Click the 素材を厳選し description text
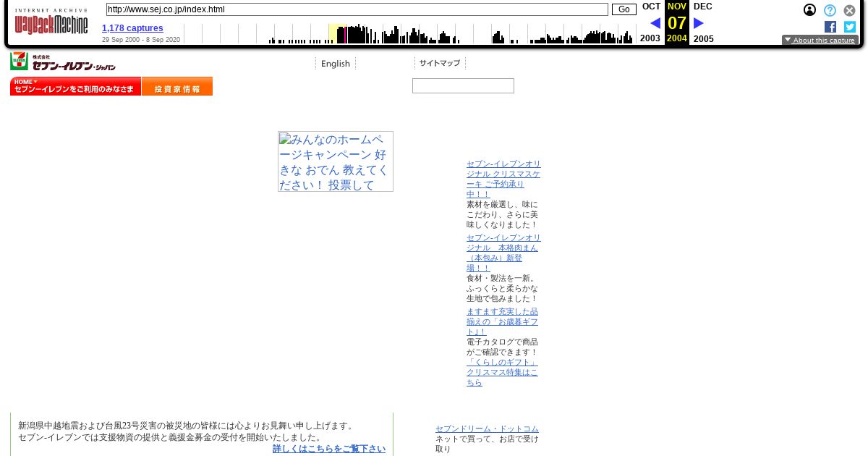This screenshot has width=868, height=456. pyautogui.click(x=503, y=214)
